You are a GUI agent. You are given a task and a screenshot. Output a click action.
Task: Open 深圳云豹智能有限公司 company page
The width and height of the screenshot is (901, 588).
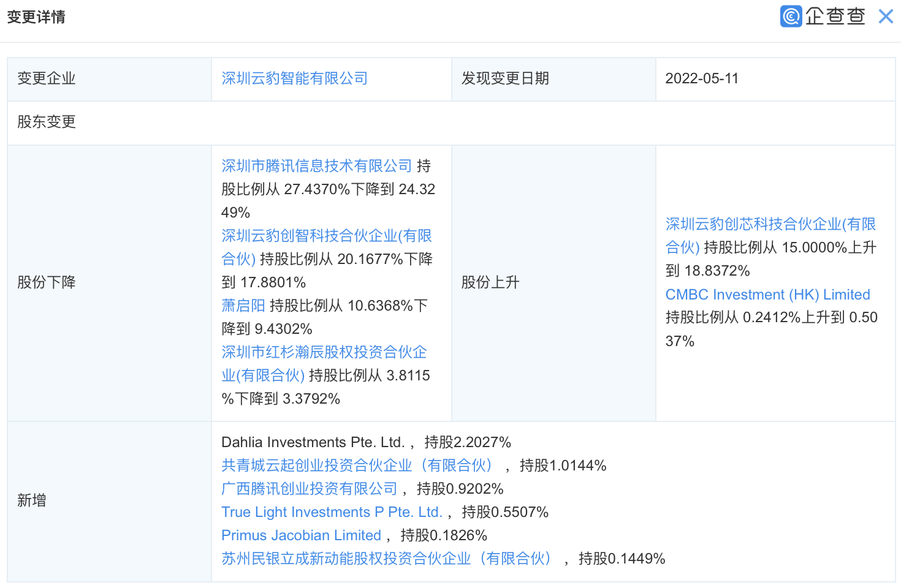pos(294,78)
